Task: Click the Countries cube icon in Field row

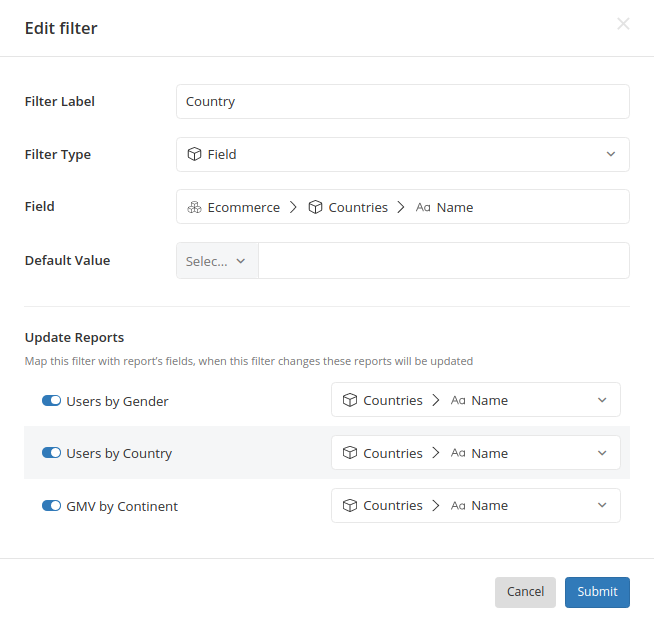Action: pyautogui.click(x=316, y=207)
